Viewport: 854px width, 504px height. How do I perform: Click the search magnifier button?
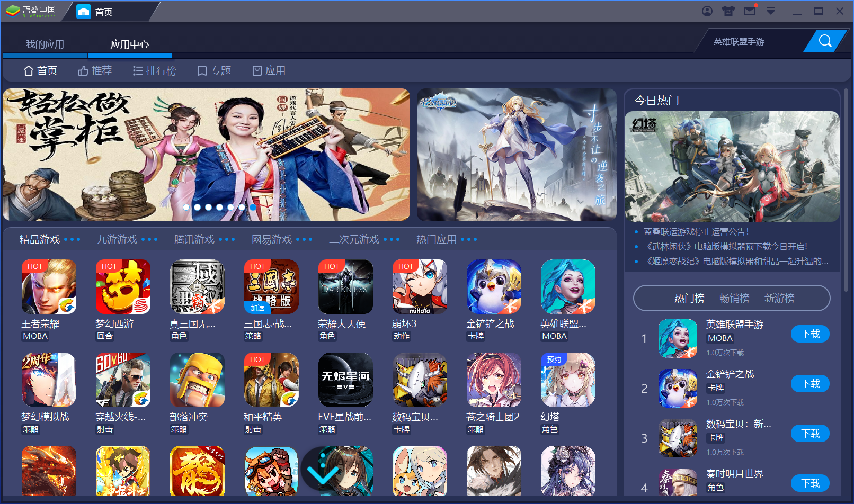point(824,41)
